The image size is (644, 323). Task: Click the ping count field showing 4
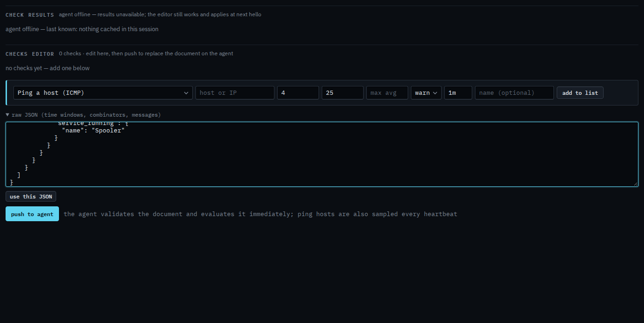pyautogui.click(x=298, y=92)
